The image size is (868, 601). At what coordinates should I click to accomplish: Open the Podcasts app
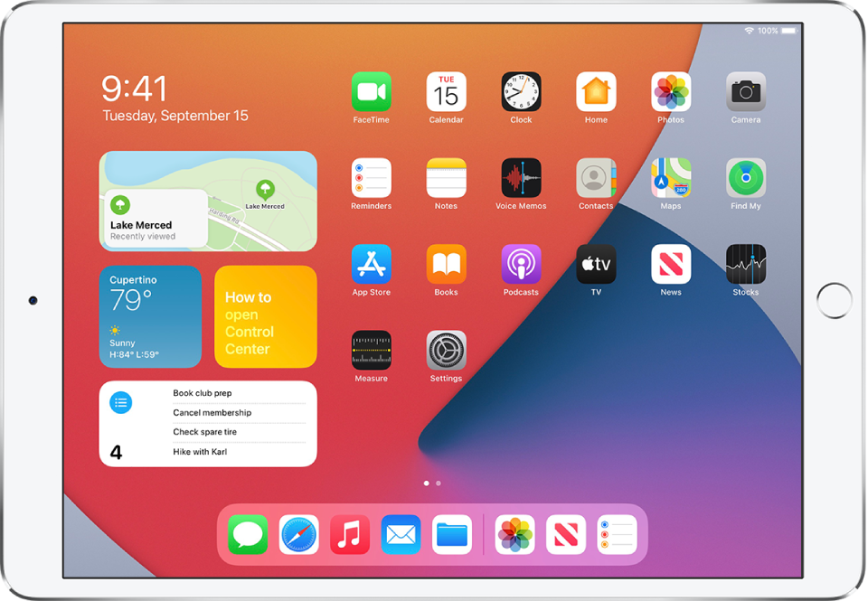tap(521, 265)
